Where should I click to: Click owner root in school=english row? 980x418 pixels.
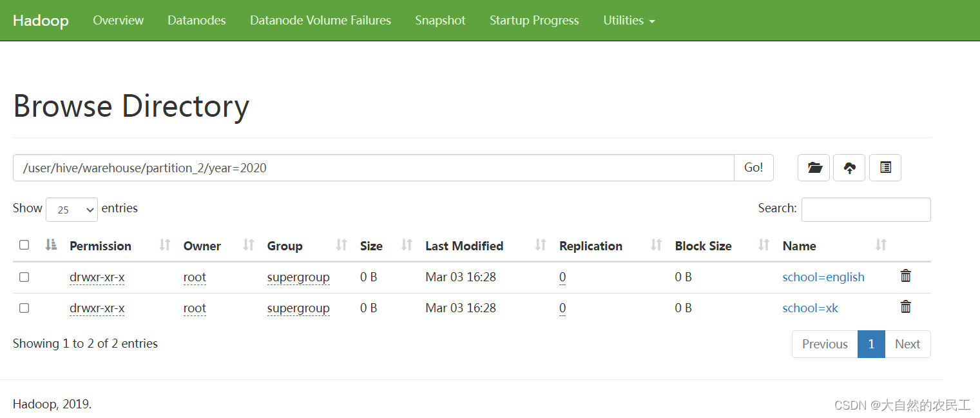(195, 277)
